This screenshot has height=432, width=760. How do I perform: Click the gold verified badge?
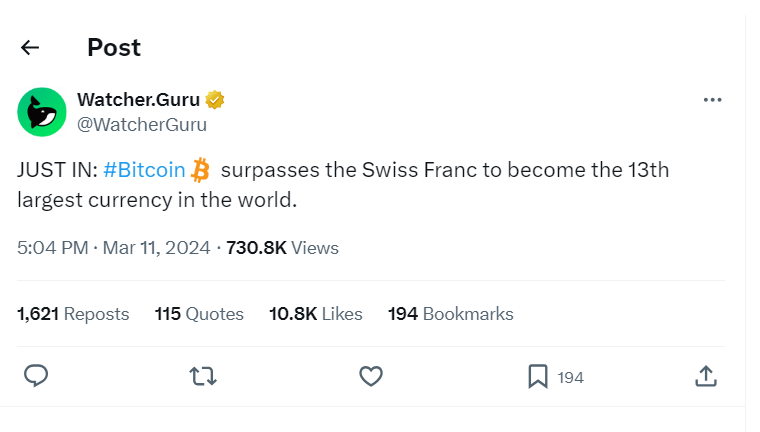pyautogui.click(x=215, y=100)
